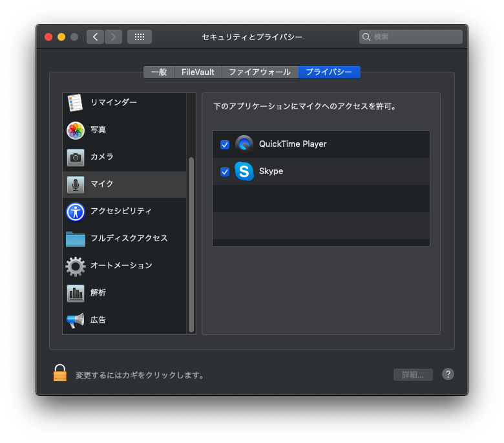The height and width of the screenshot is (443, 504).
Task: Open help with the question mark button
Action: [448, 374]
